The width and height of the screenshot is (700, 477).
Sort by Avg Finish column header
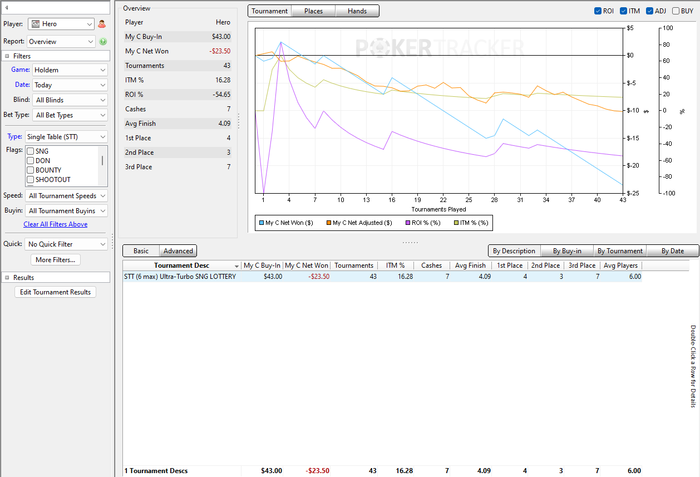pyautogui.click(x=471, y=265)
